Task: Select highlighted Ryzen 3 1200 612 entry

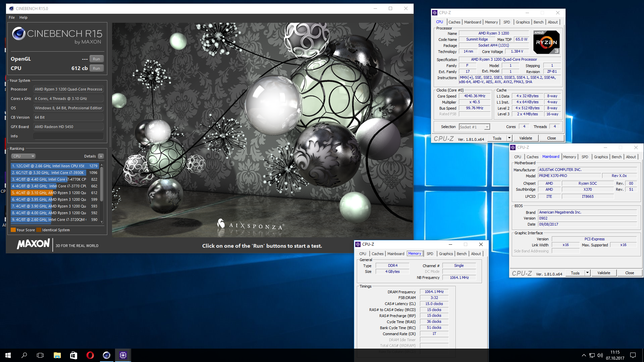Action: pos(55,193)
